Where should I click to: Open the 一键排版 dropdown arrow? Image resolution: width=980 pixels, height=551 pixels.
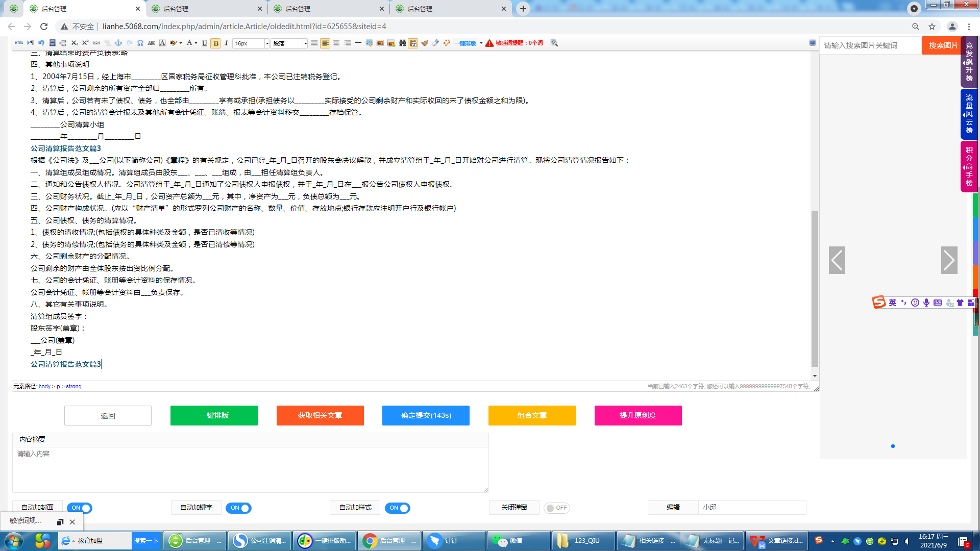[x=480, y=43]
